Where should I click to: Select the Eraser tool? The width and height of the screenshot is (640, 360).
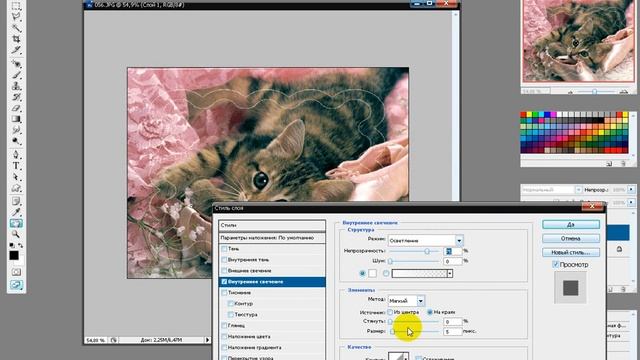[16, 108]
